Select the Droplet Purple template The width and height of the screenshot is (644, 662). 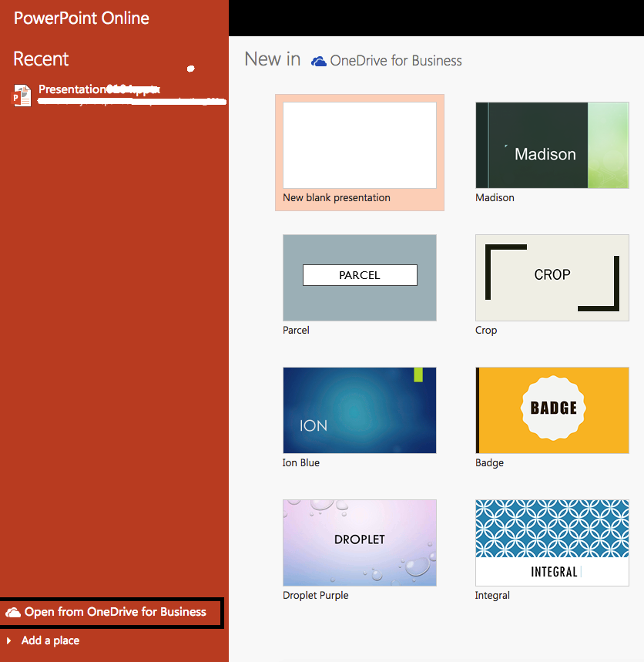pyautogui.click(x=359, y=543)
